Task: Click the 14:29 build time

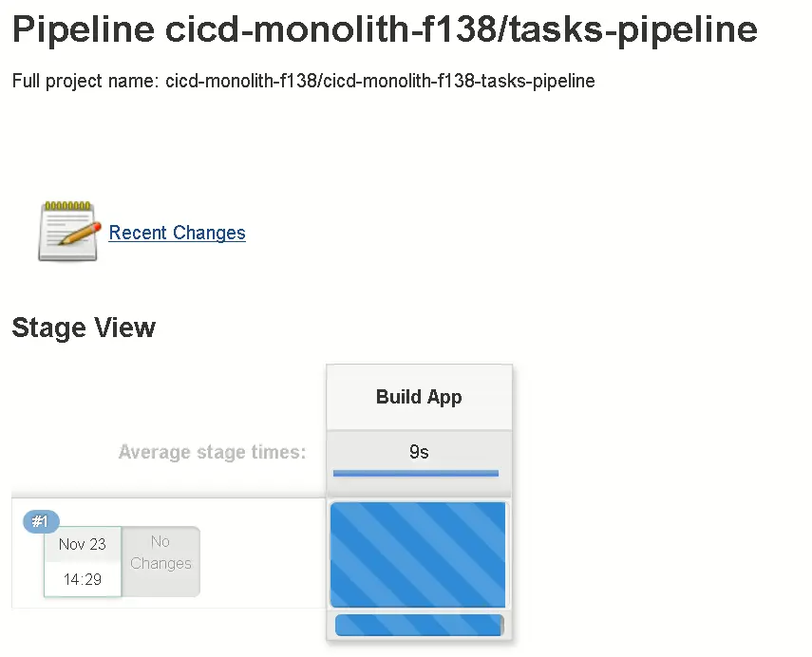Action: (83, 578)
